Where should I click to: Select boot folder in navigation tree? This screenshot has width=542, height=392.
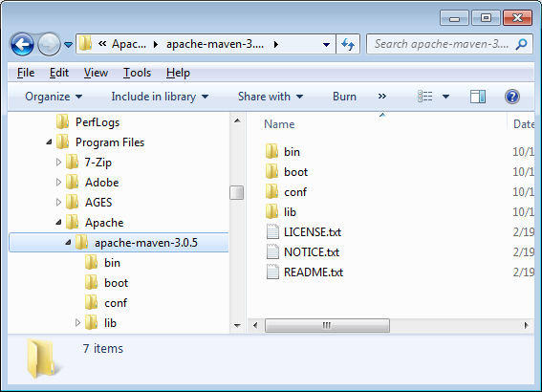tap(117, 283)
